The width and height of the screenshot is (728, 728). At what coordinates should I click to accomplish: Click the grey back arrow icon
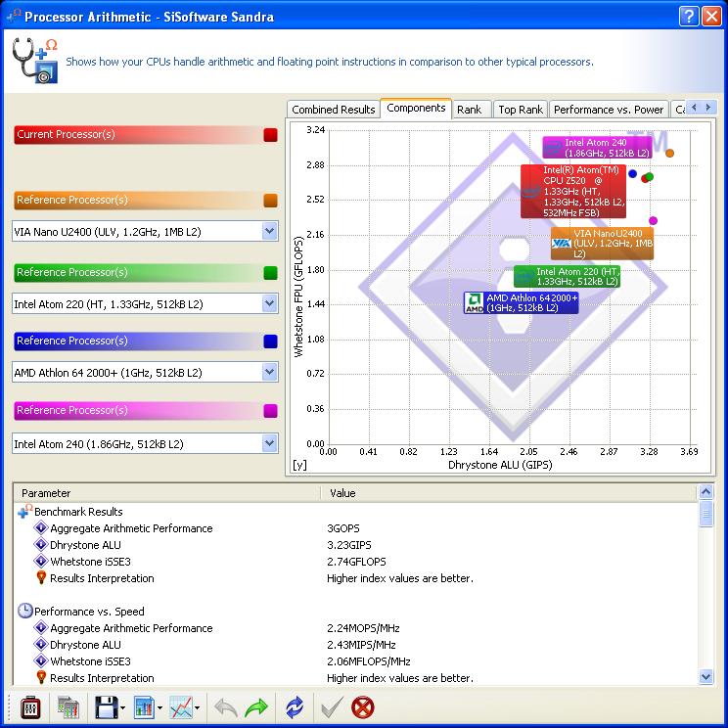[226, 707]
